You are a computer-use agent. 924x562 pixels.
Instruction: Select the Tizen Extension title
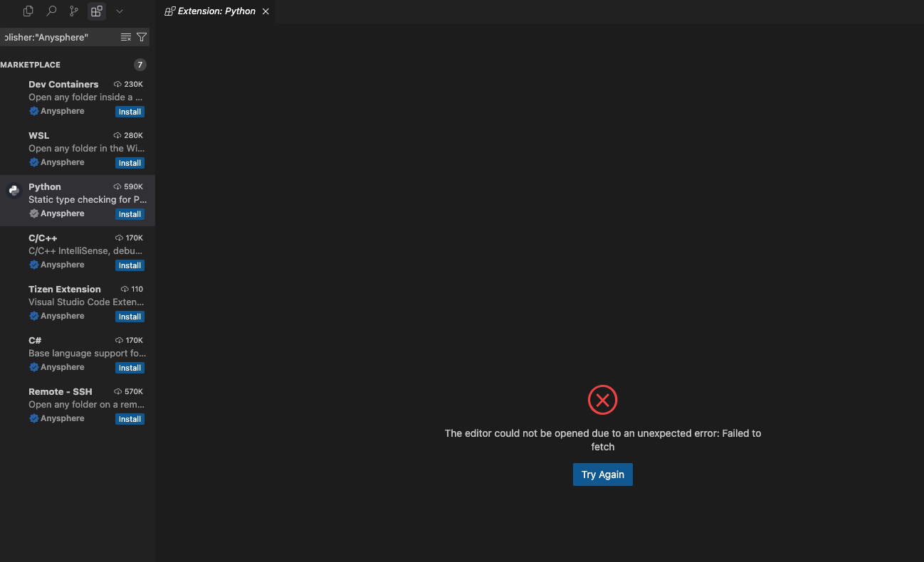[65, 289]
